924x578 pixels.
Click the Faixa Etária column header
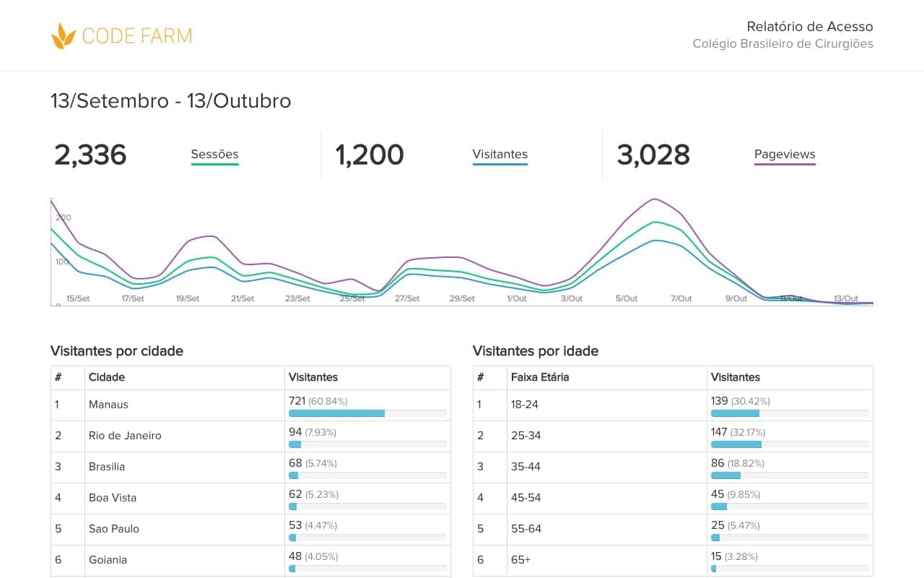click(540, 377)
